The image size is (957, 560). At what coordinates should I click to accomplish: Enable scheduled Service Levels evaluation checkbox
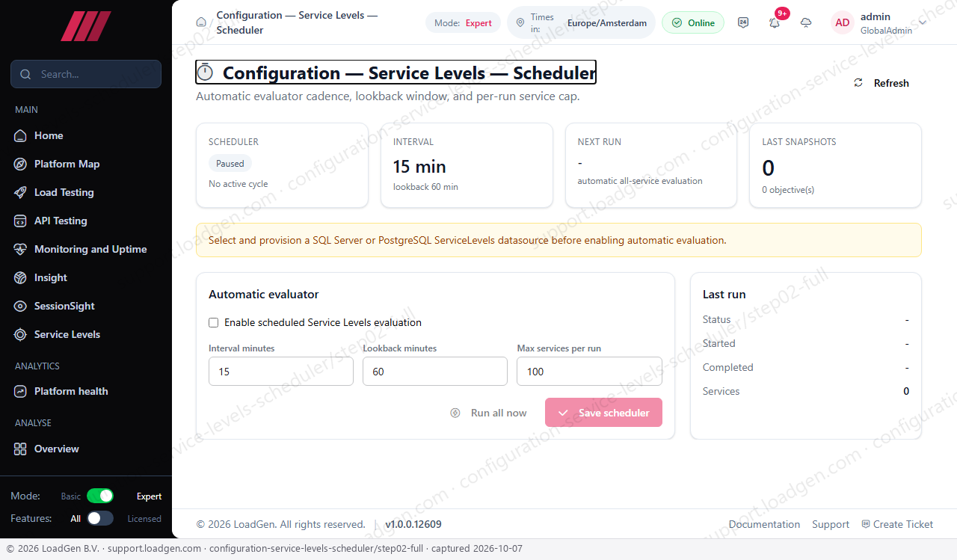(x=214, y=322)
